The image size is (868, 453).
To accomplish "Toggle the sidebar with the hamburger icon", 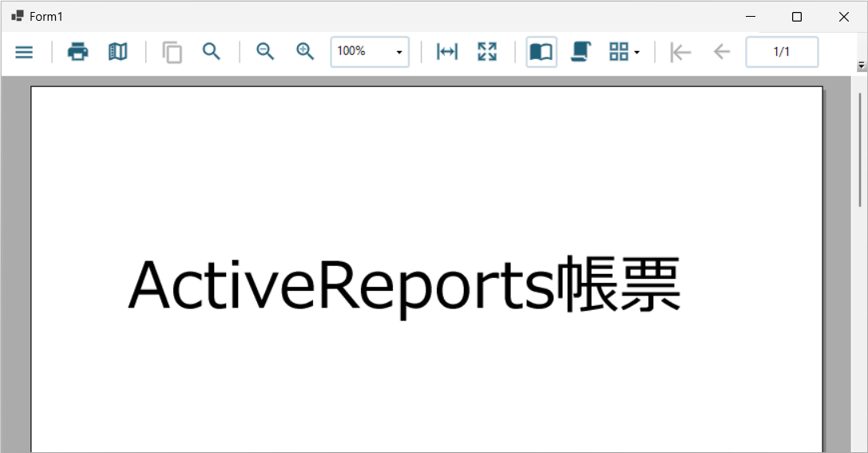I will [x=24, y=52].
